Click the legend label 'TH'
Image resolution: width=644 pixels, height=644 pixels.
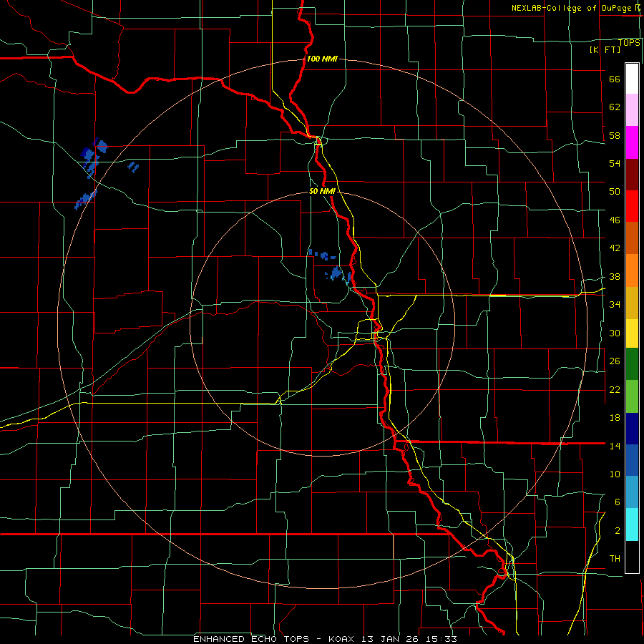[615, 559]
